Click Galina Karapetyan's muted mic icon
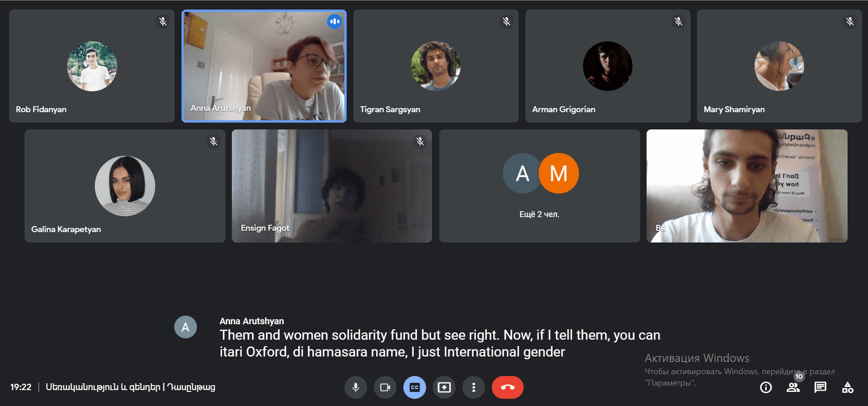 pos(214,141)
